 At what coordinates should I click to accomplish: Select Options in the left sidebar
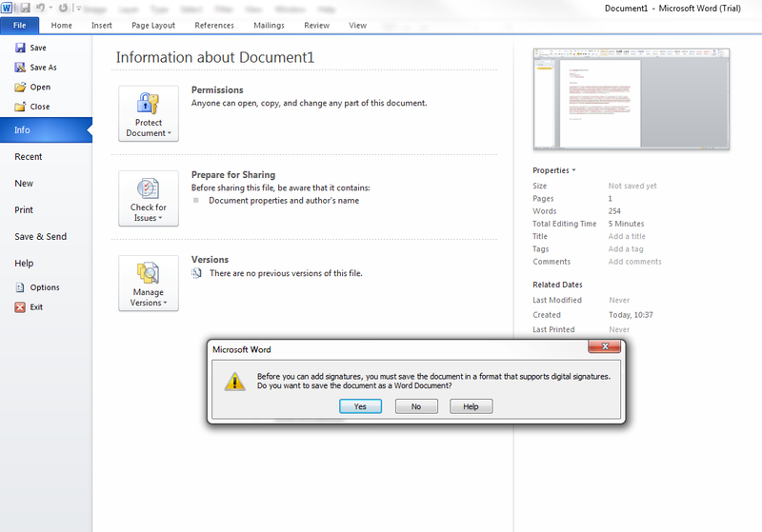pos(44,287)
